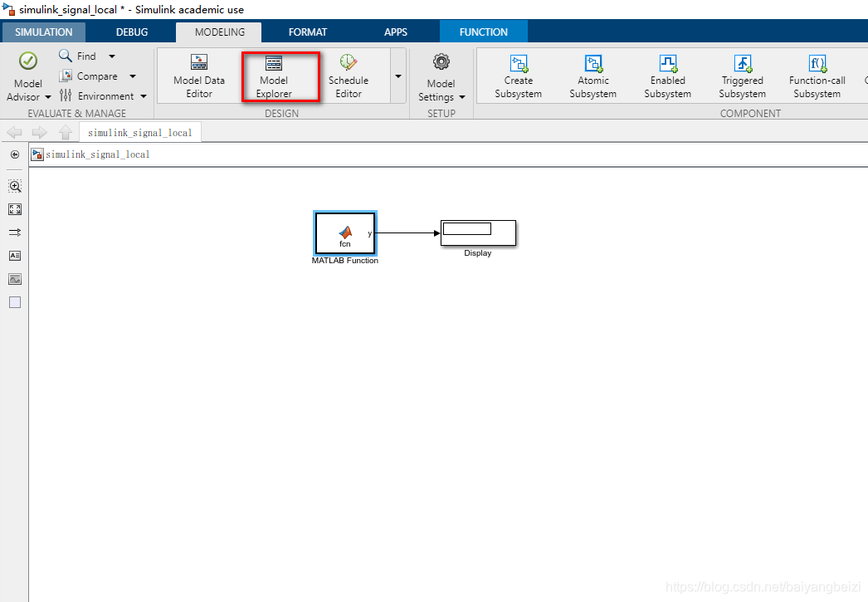Open the Model Explorer
Screen dimensions: 868x602
[274, 76]
